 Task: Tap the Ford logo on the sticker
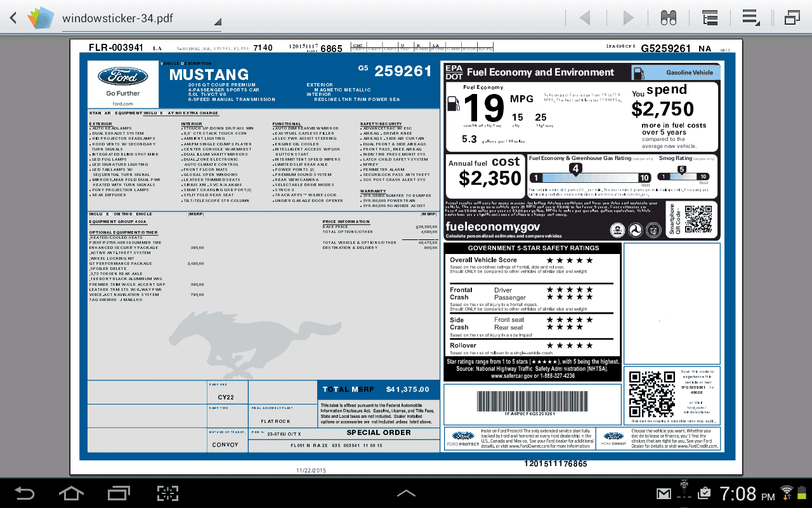tap(122, 77)
